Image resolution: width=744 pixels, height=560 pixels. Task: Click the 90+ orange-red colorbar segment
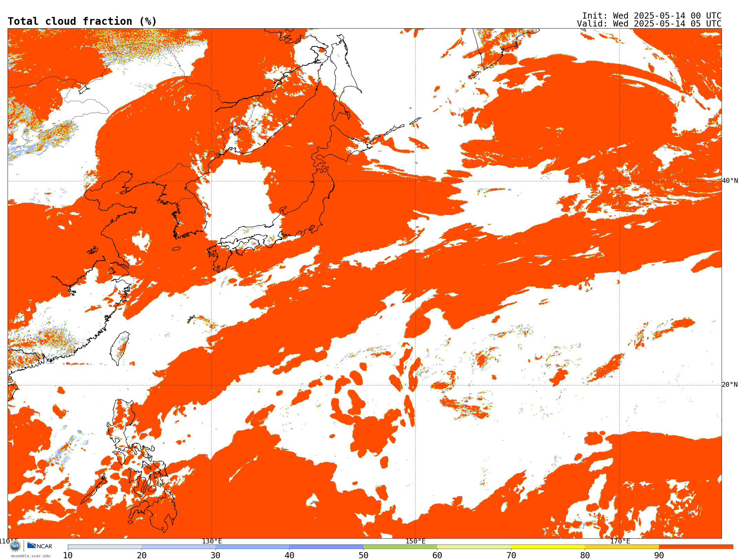click(696, 547)
